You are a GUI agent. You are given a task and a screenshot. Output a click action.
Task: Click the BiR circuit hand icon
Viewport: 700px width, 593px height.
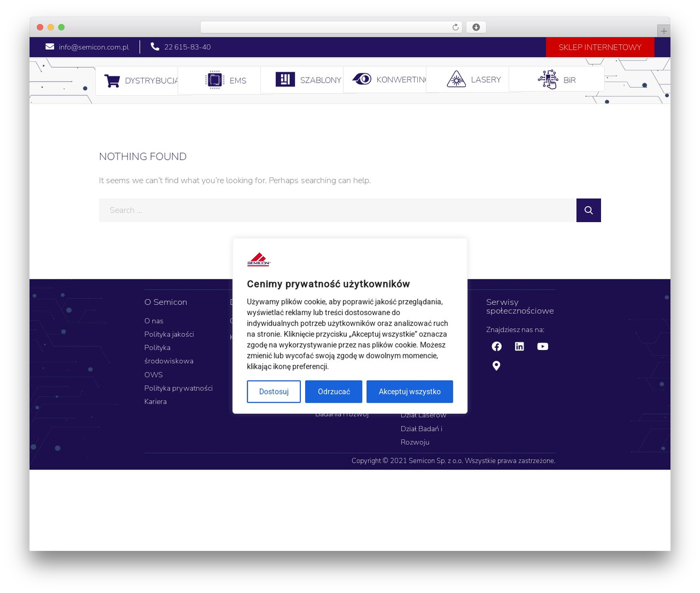548,79
